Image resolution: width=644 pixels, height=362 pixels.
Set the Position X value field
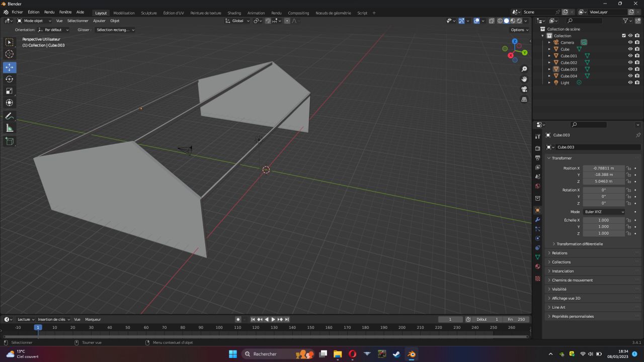604,168
